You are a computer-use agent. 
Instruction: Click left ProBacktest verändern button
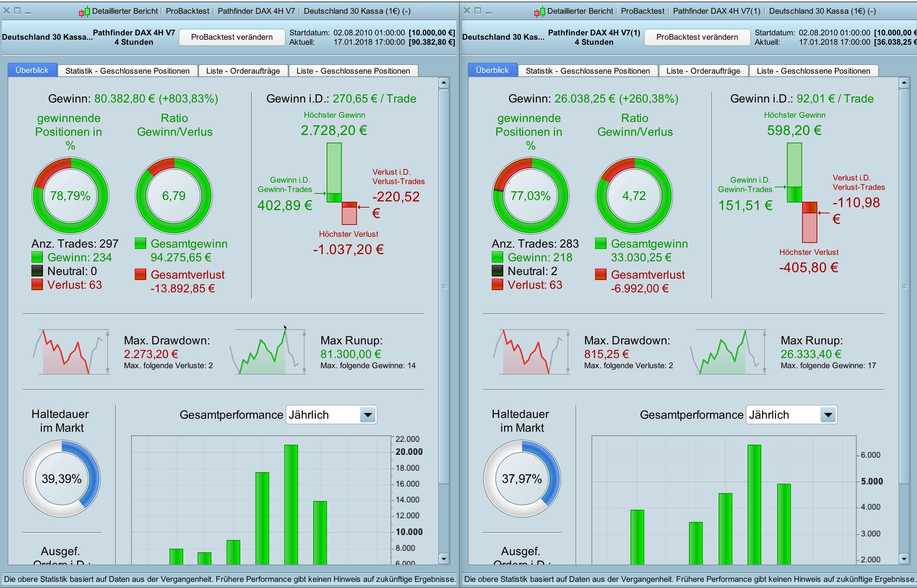point(232,37)
